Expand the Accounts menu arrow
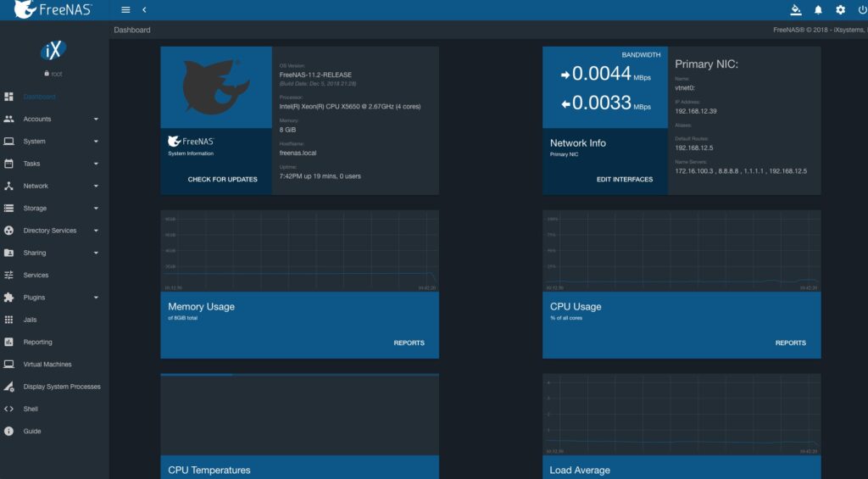The height and width of the screenshot is (479, 868). 96,119
